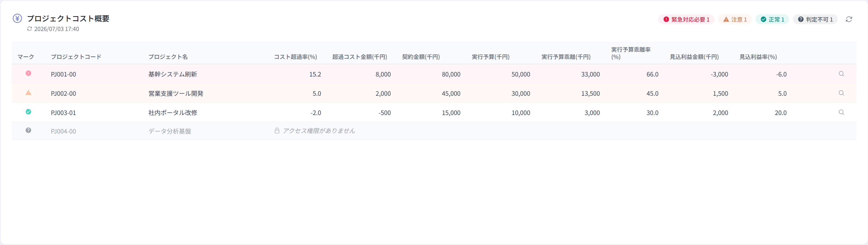Click deviation rate 66.0
The image size is (868, 245).
[652, 74]
